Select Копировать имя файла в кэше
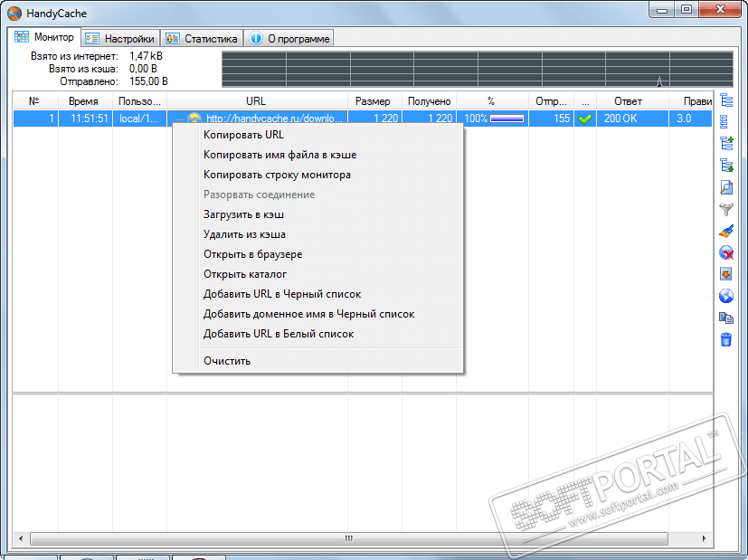 coord(317,155)
